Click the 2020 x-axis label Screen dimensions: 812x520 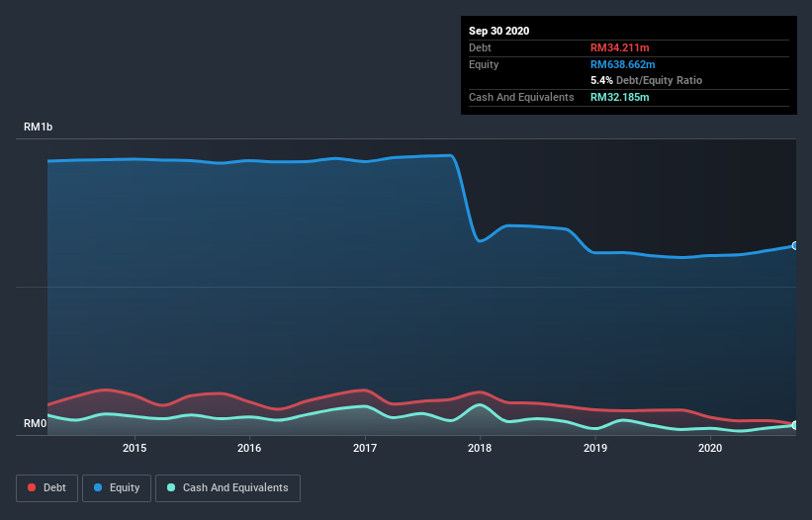click(x=710, y=448)
